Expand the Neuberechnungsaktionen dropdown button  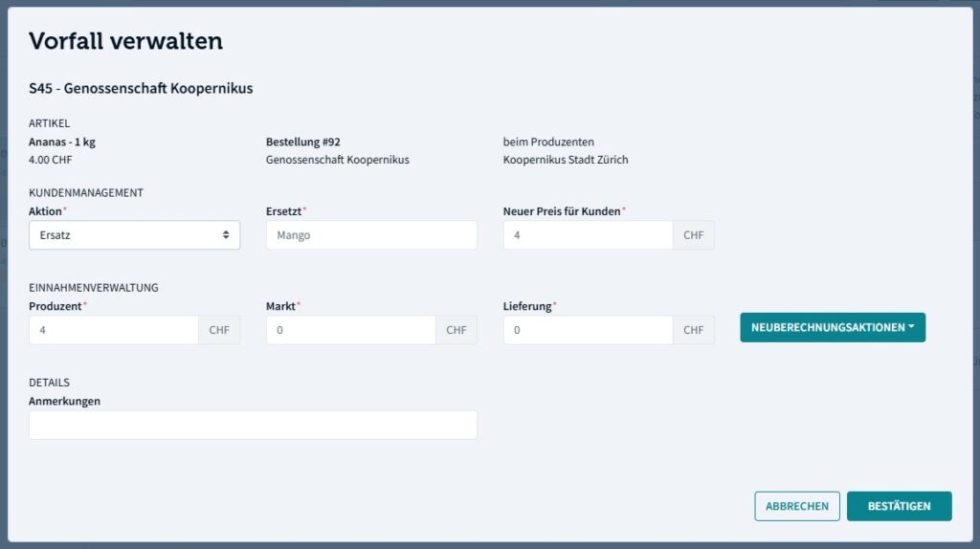coord(832,328)
